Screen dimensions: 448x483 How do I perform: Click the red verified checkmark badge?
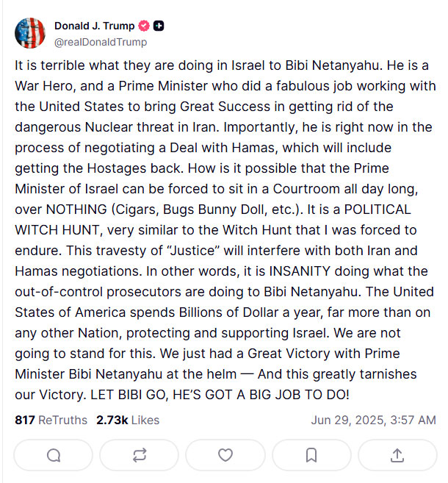(142, 26)
